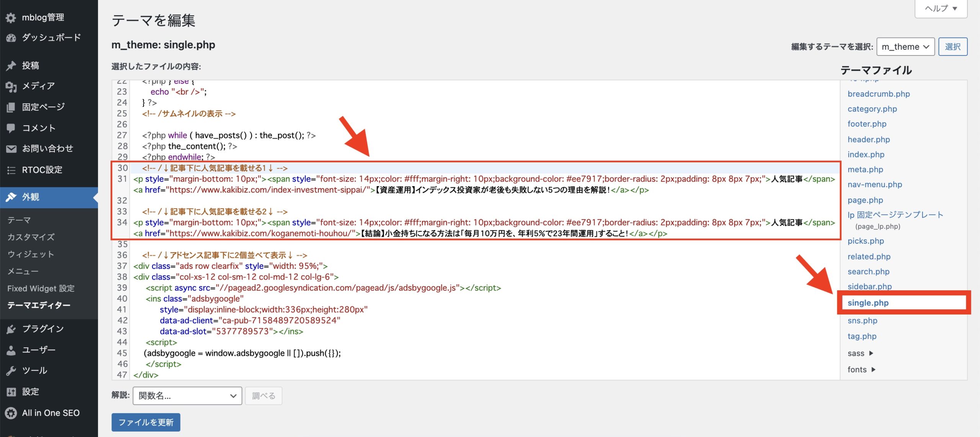Open the ダッシュボード menu
980x437 pixels.
(x=51, y=38)
